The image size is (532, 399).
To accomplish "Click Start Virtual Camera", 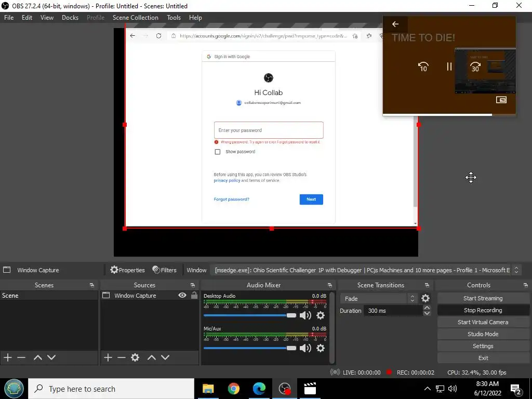I will pyautogui.click(x=483, y=322).
